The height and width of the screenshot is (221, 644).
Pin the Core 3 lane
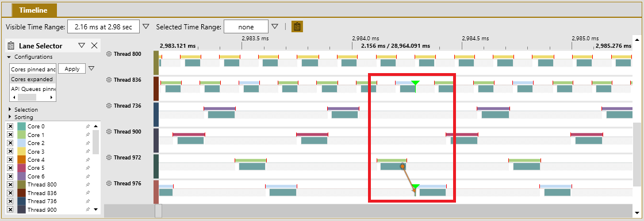pos(87,151)
